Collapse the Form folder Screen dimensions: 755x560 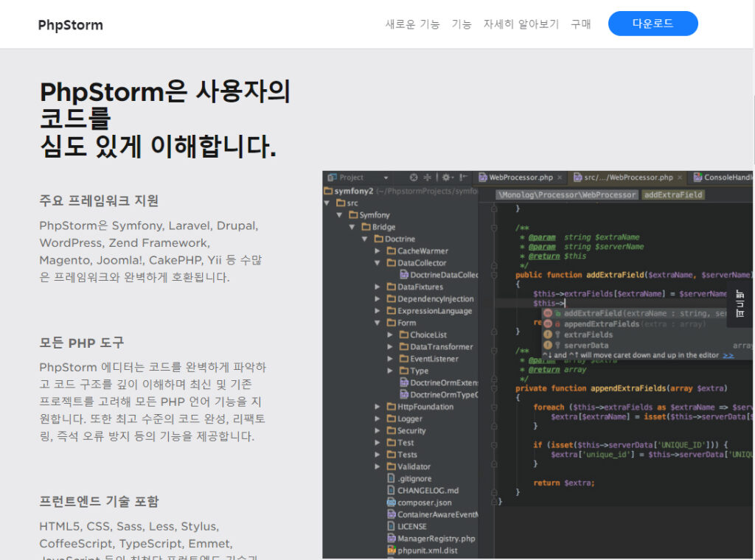pyautogui.click(x=378, y=323)
